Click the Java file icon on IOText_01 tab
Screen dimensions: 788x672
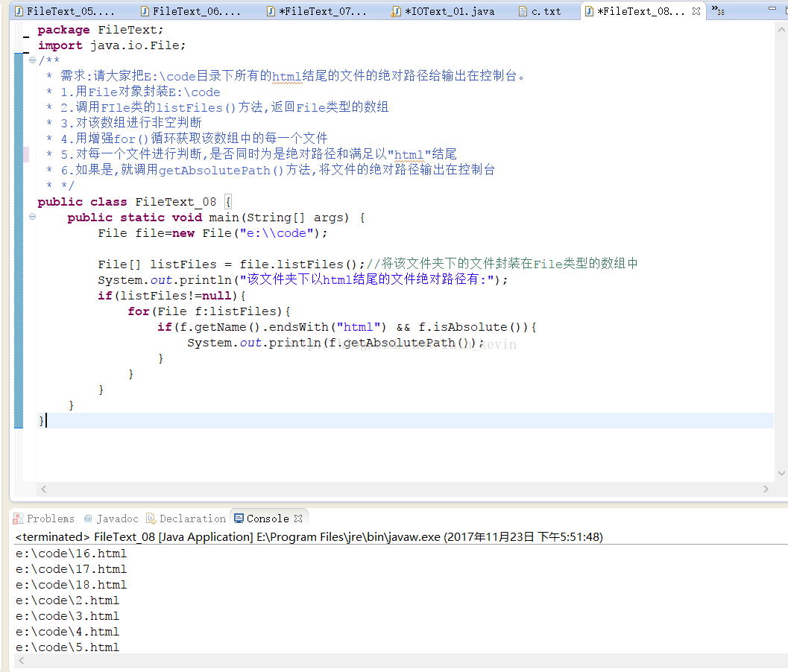click(396, 11)
